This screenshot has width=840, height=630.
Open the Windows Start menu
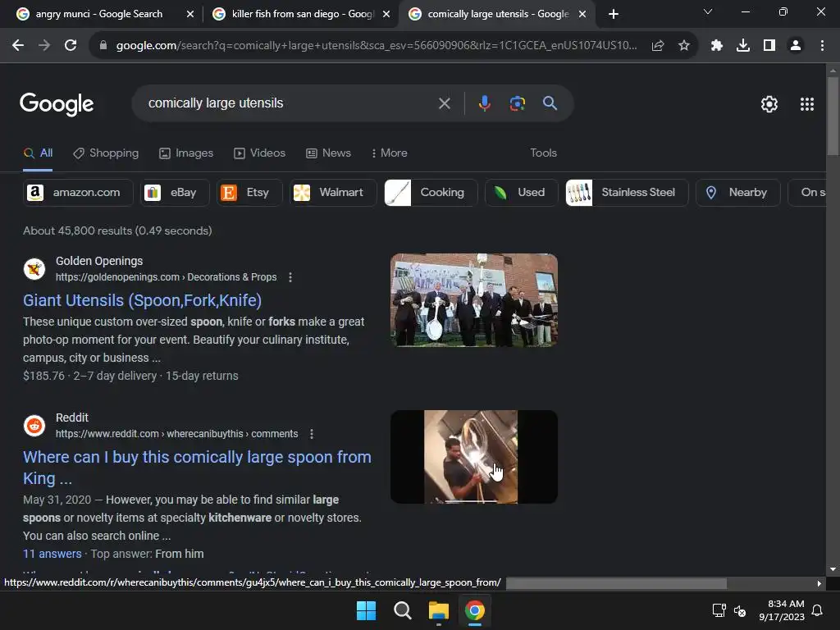click(x=367, y=610)
